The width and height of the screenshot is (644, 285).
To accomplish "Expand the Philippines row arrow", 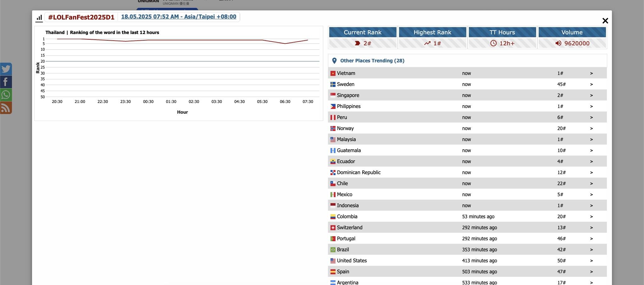I will tap(591, 106).
